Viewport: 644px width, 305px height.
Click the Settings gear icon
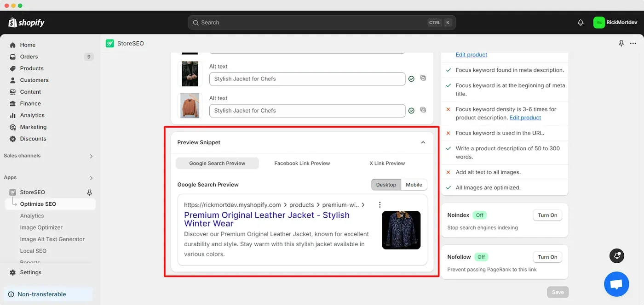12,272
